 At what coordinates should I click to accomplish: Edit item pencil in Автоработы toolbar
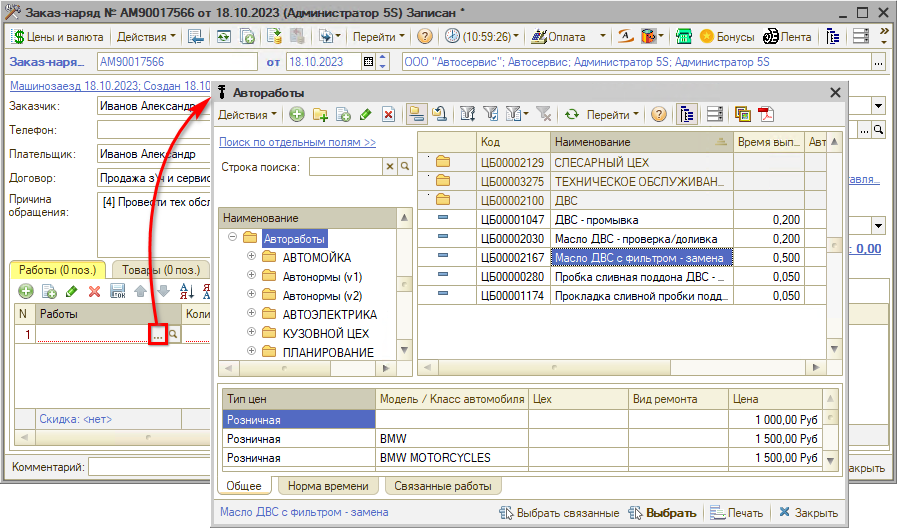[366, 114]
